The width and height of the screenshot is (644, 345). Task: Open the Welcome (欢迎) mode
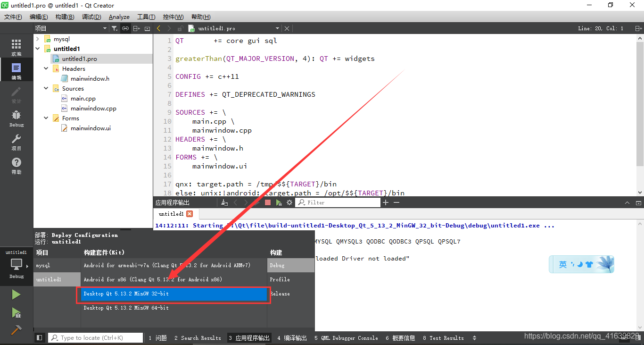tap(17, 47)
